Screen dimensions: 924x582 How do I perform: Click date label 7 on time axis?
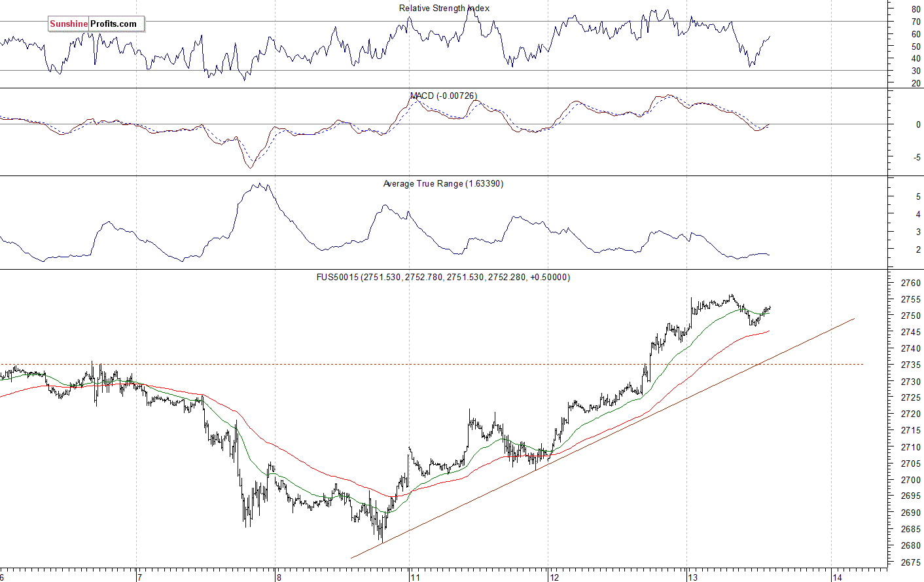point(139,577)
